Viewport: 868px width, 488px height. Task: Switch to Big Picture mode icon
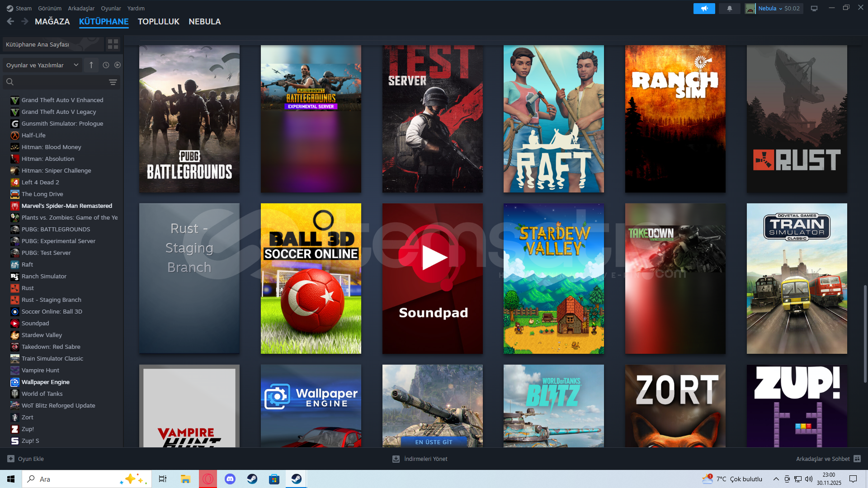coord(814,8)
